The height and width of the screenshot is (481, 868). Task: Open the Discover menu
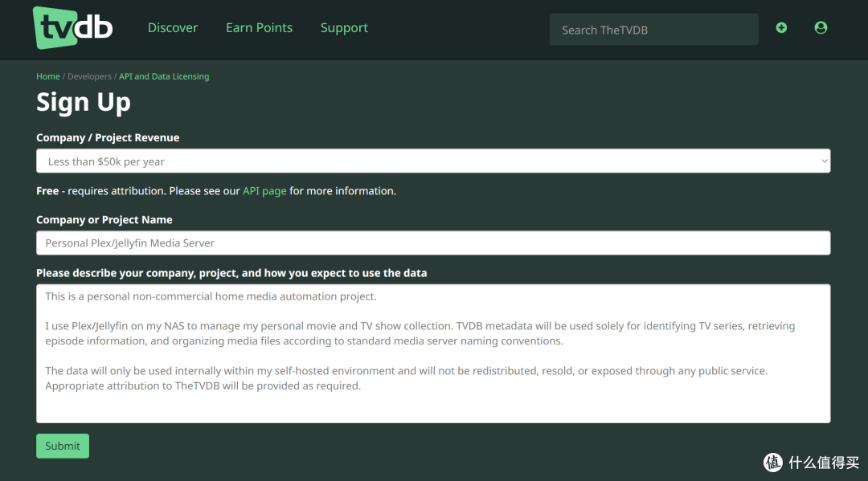click(173, 27)
